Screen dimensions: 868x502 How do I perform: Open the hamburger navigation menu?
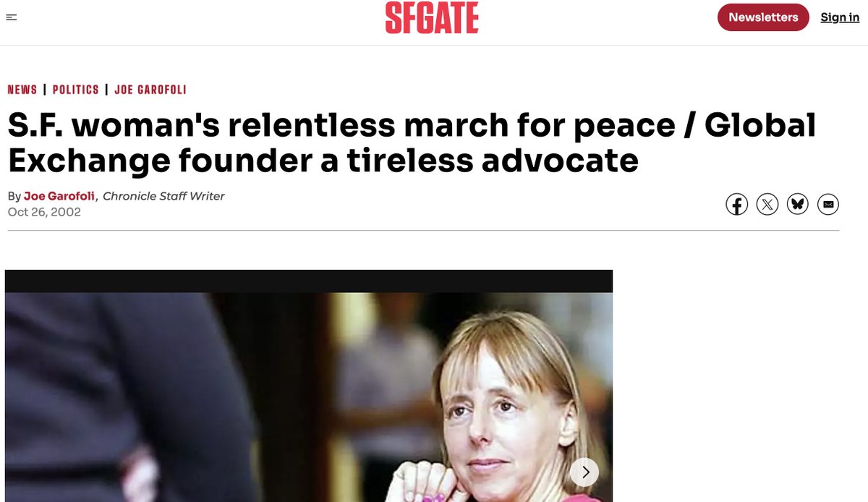click(11, 17)
